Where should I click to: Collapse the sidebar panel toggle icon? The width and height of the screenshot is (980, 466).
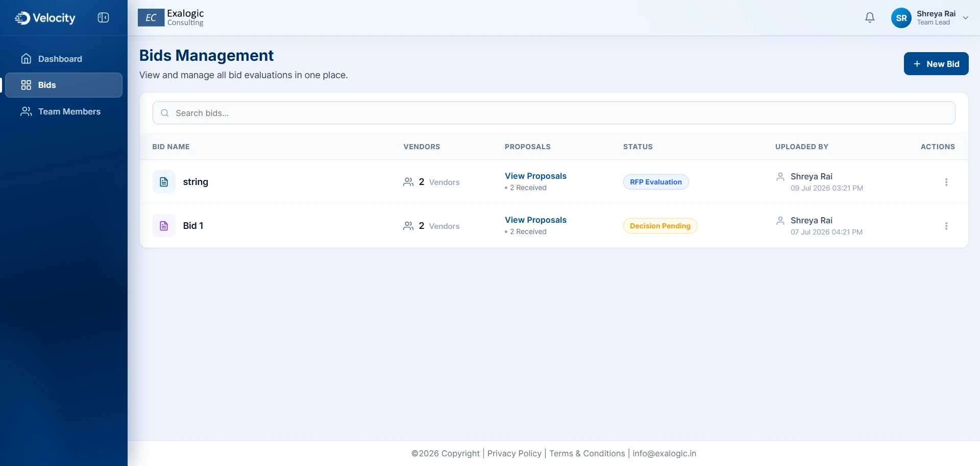click(x=103, y=18)
